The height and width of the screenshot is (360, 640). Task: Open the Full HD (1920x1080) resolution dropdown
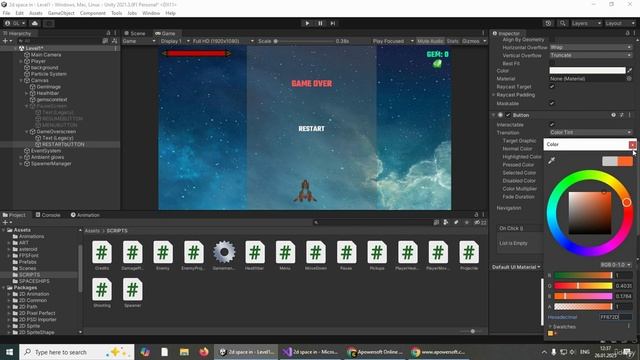(x=223, y=41)
